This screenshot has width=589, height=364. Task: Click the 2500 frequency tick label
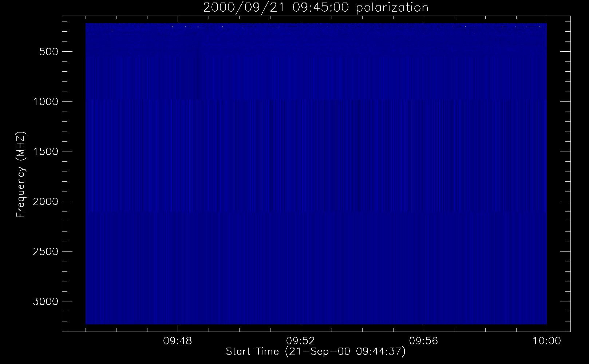[46, 252]
